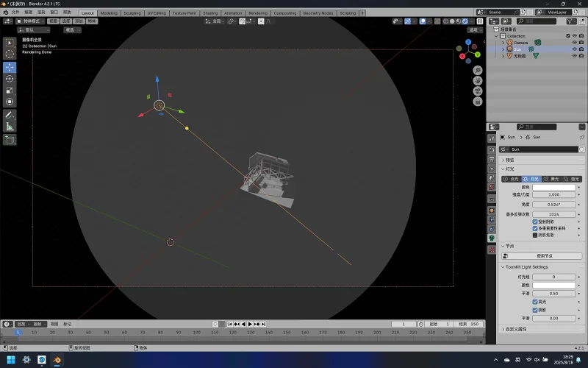Select the Transform tool
The width and height of the screenshot is (588, 368).
10,102
